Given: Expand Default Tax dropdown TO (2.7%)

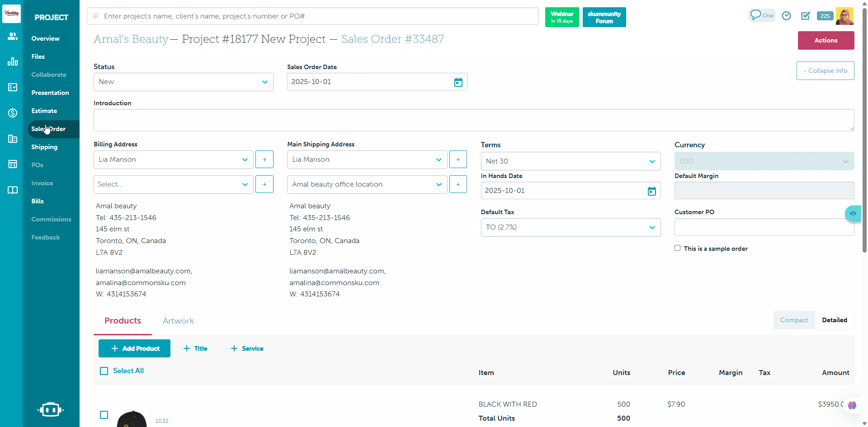Looking at the screenshot, I should (570, 227).
